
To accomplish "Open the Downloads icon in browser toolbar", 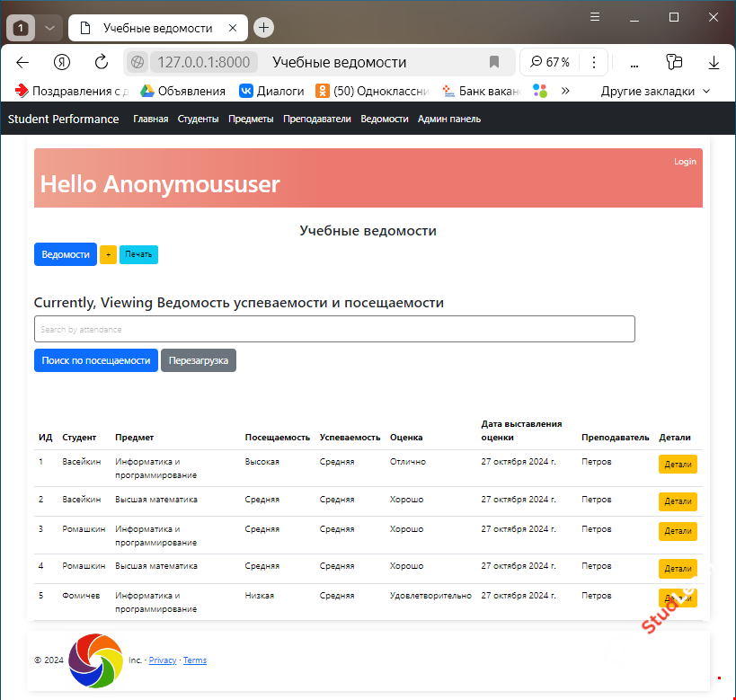I will tap(713, 63).
